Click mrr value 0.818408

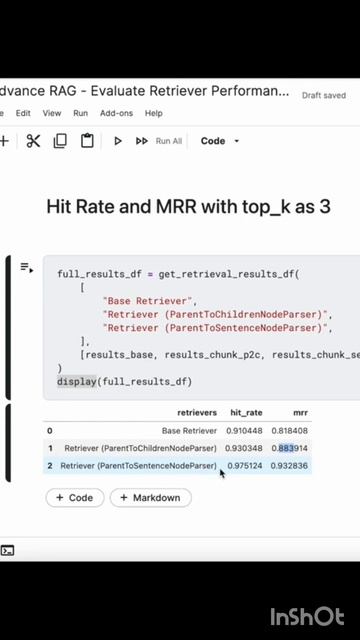(290, 431)
